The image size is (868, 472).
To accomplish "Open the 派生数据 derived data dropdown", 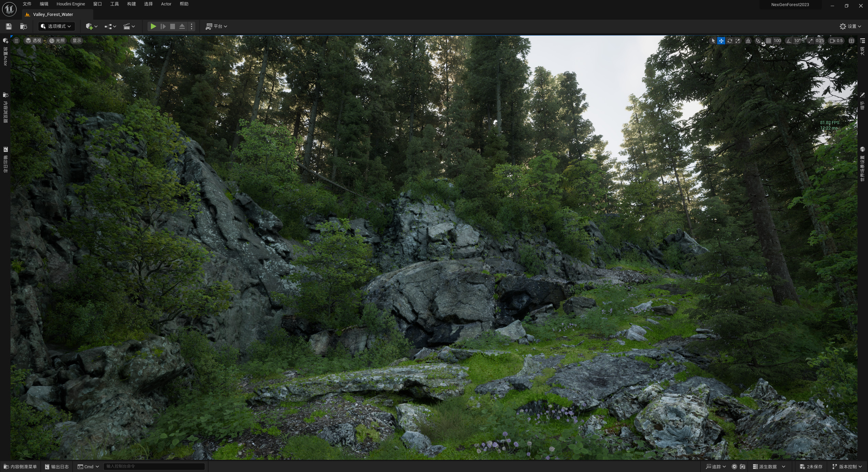I will 769,467.
